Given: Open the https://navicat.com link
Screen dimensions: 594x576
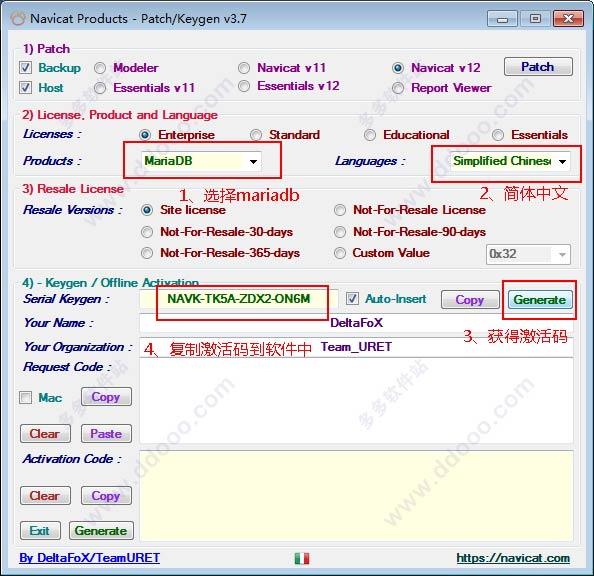Looking at the screenshot, I should click(513, 558).
